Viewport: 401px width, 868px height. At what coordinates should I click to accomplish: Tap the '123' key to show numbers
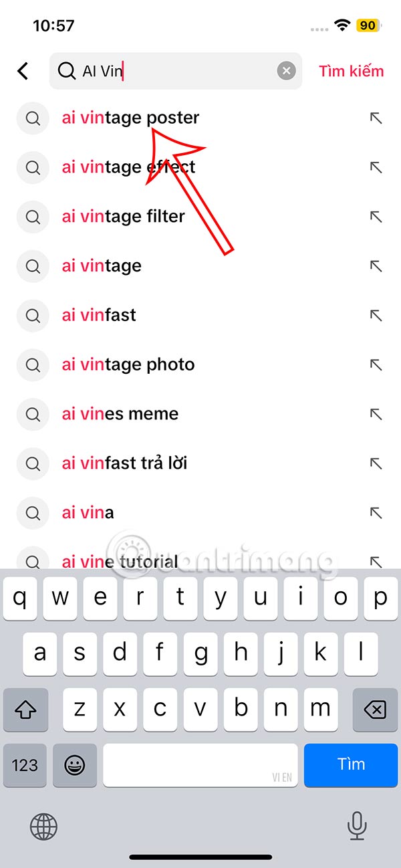[25, 765]
